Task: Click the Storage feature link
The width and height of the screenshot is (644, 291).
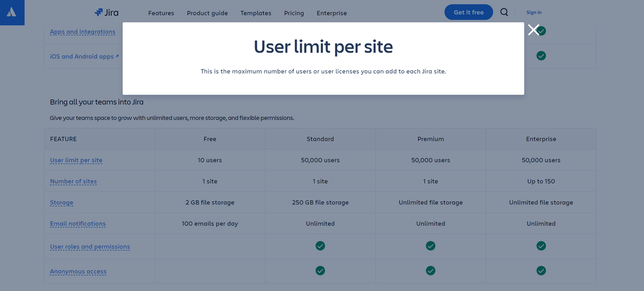Action: [x=62, y=203]
